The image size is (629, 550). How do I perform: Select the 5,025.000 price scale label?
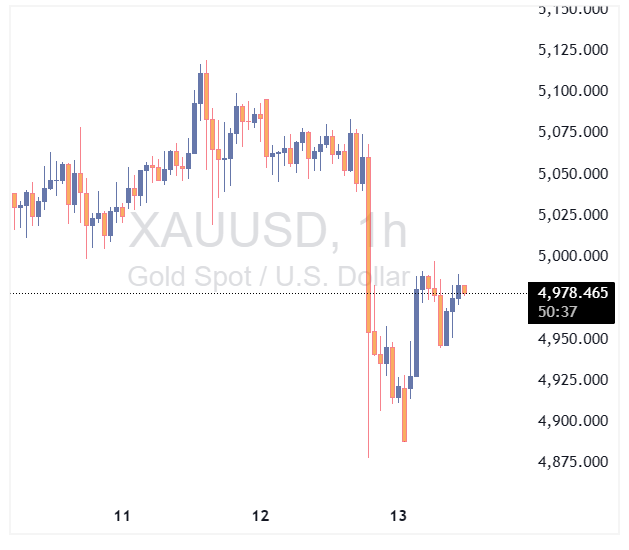(573, 214)
